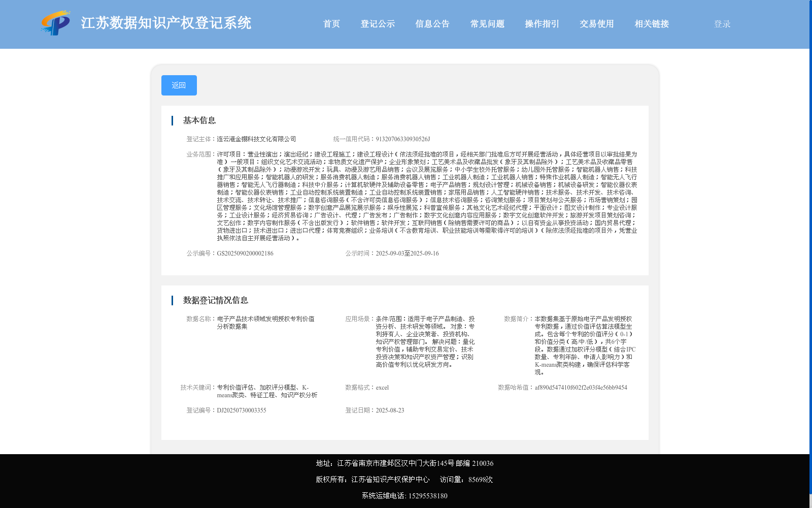Click the registration number DJ20250730003355
Viewport: 812px width, 508px height.
click(242, 410)
